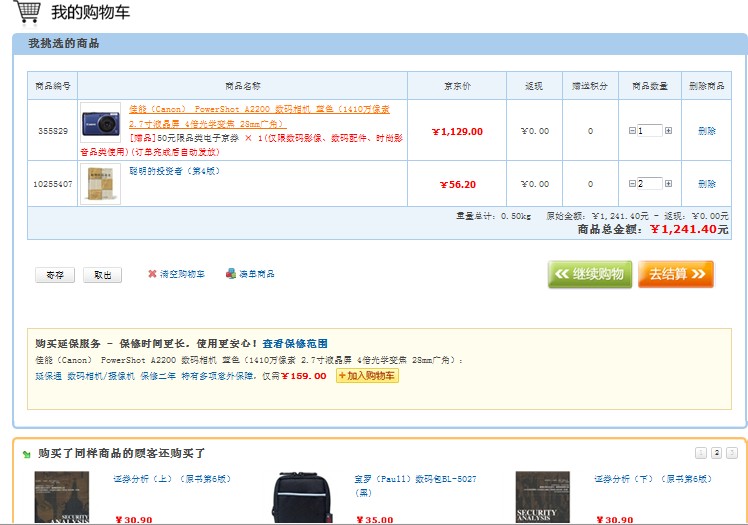Click the ¥35.00 price under Paul camera bag
Image resolution: width=748 pixels, height=525 pixels.
(x=374, y=520)
